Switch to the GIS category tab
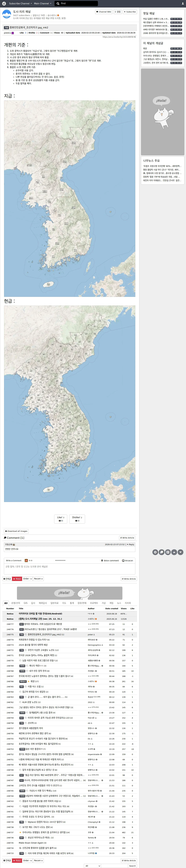Image resolution: width=186 pixels, height=868 pixels. [25, 603]
